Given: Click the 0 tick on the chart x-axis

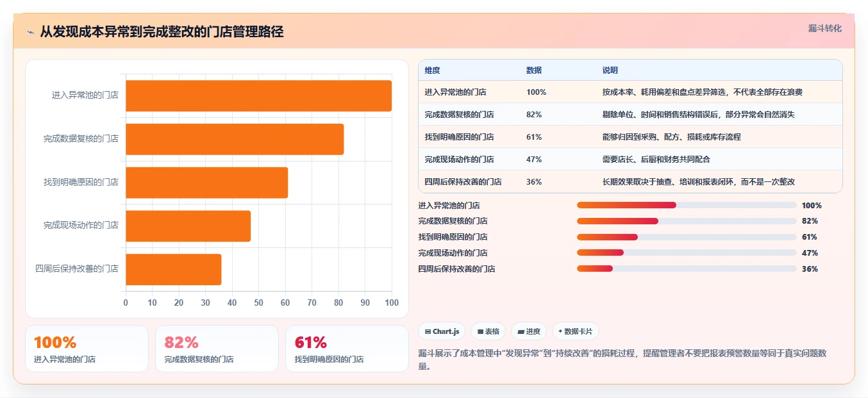Looking at the screenshot, I should coord(126,303).
